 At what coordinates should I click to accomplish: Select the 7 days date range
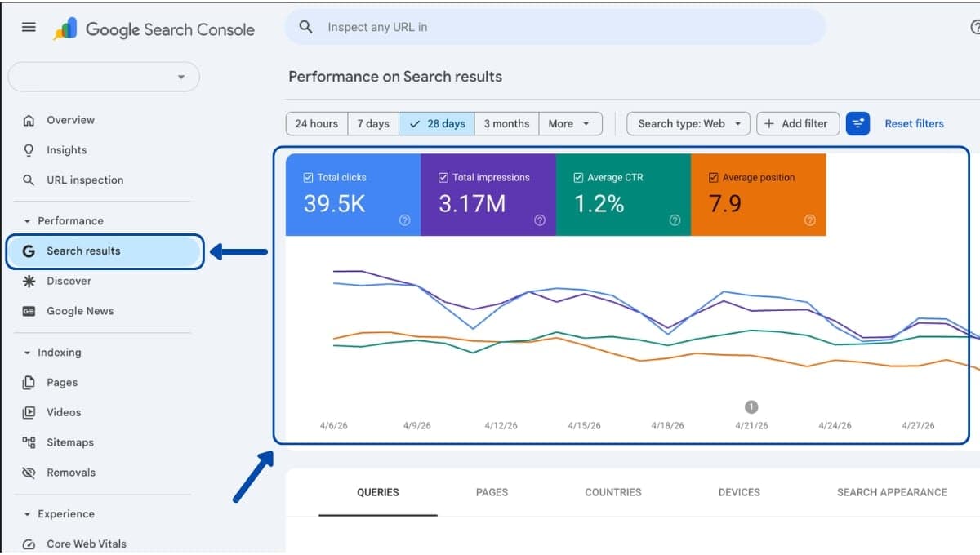pyautogui.click(x=373, y=124)
